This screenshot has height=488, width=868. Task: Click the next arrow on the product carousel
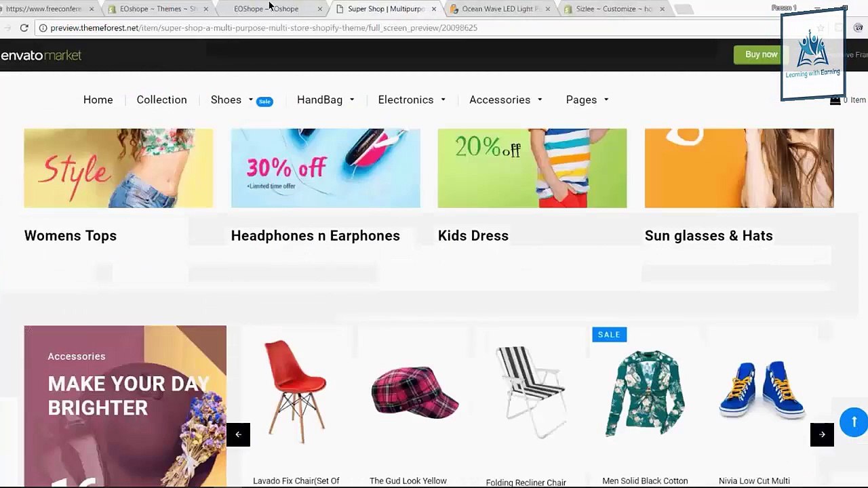click(822, 434)
